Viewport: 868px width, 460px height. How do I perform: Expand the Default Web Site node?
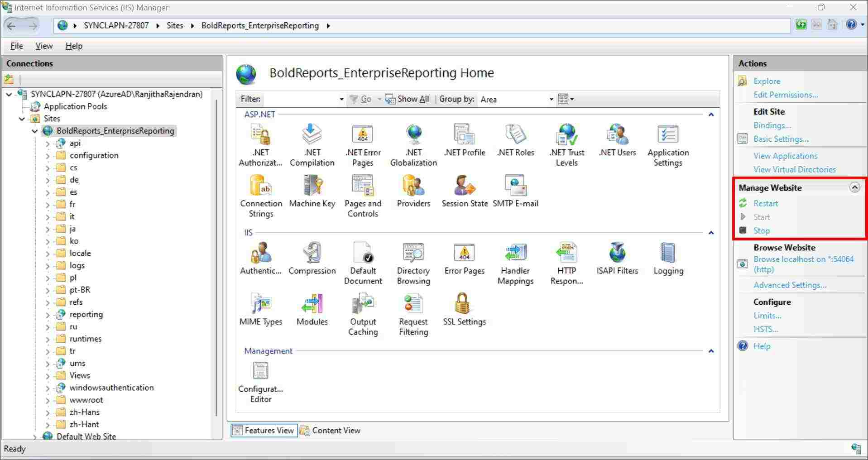coord(35,436)
